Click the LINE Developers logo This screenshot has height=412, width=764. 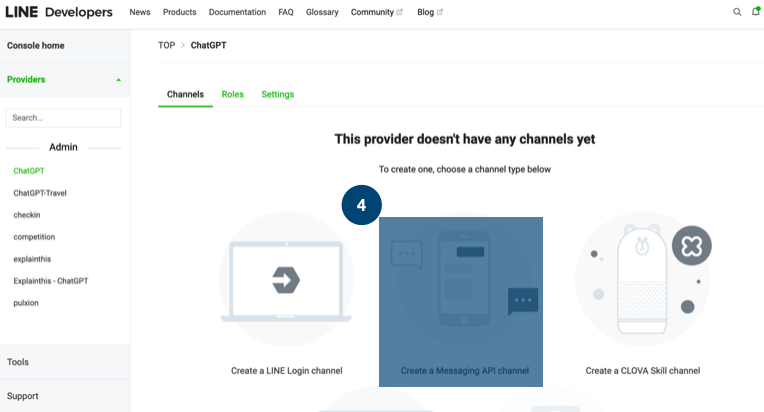point(58,12)
